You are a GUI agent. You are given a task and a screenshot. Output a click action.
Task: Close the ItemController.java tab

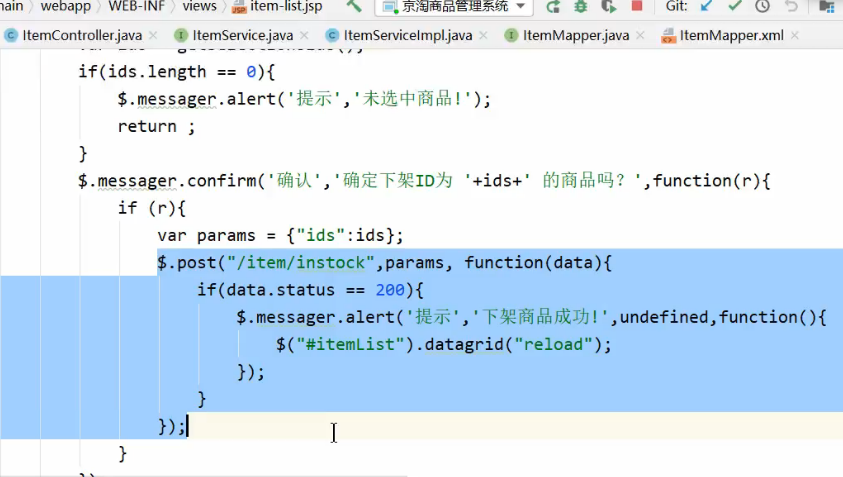153,35
